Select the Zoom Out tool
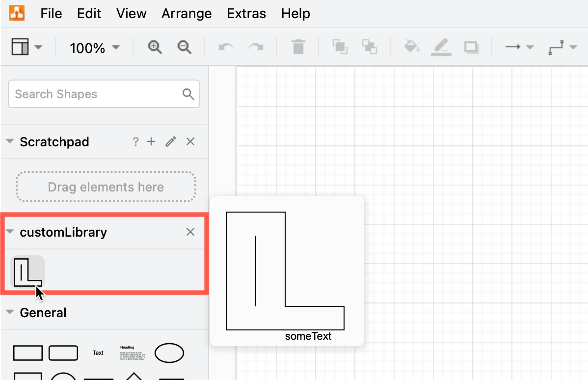This screenshot has width=588, height=380. [x=184, y=47]
